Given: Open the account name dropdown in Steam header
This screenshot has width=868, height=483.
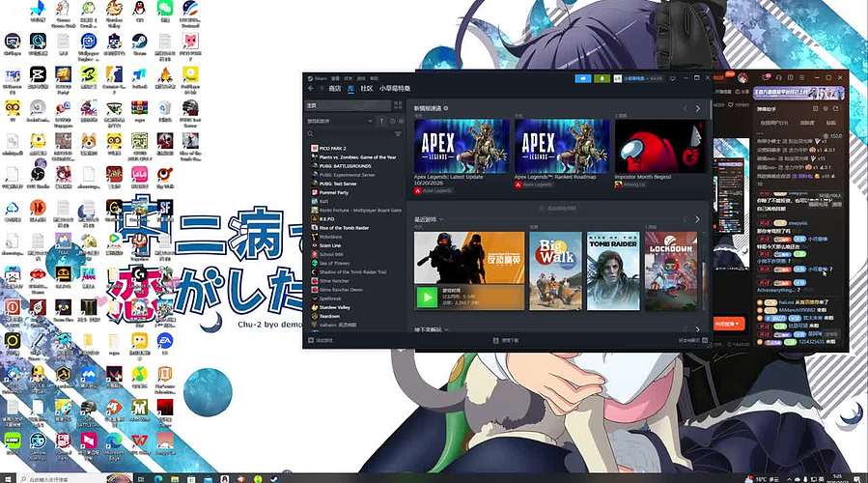Looking at the screenshot, I should (x=637, y=78).
